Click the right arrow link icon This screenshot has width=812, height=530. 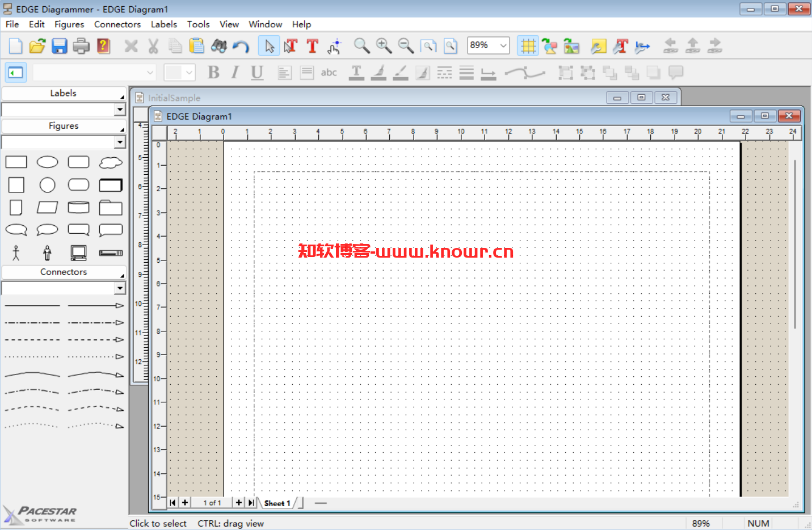715,46
